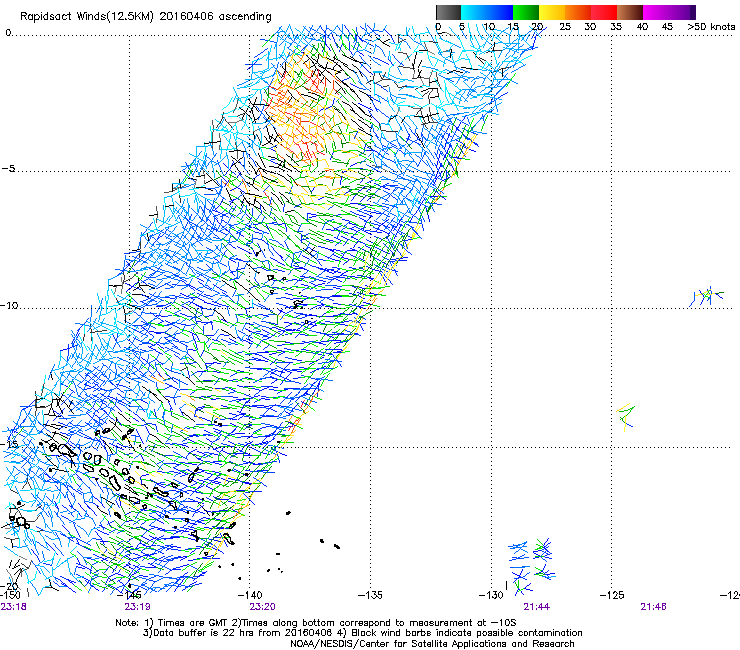The width and height of the screenshot is (740, 650).
Task: Click the date '20160406 ascending' in title
Action: (215, 17)
